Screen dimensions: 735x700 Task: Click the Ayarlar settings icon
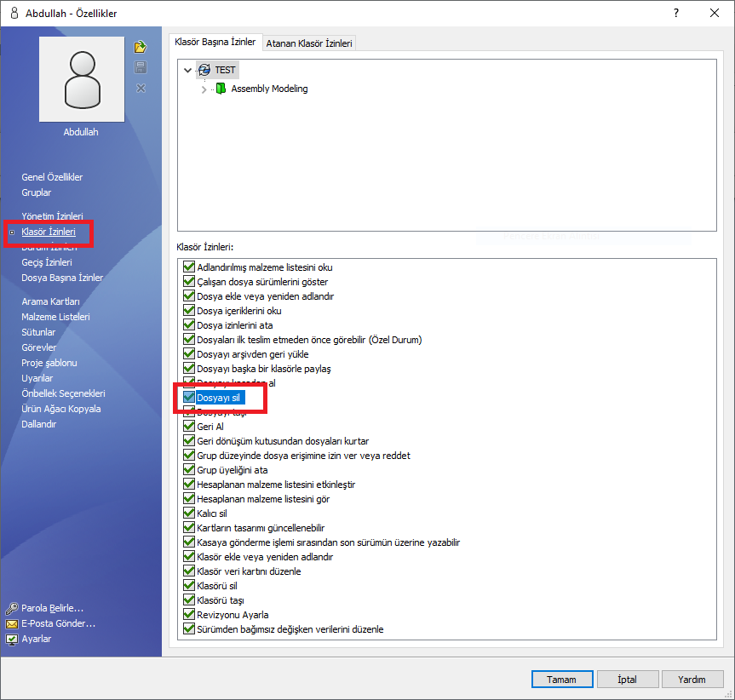12,640
